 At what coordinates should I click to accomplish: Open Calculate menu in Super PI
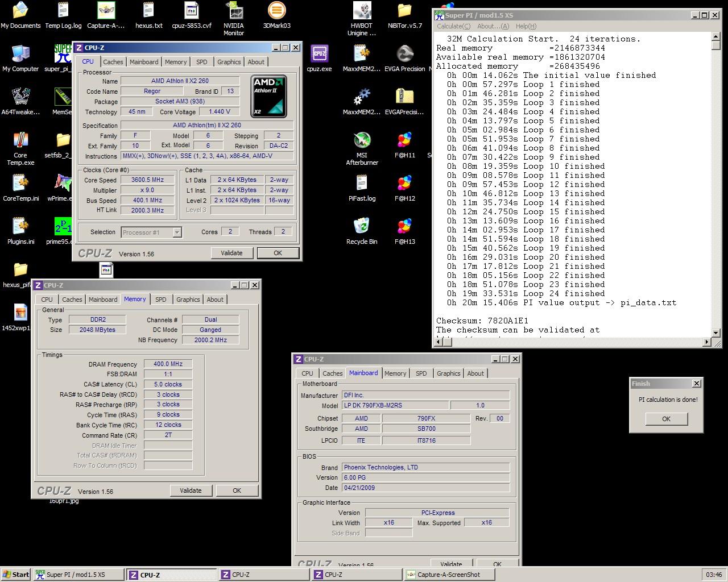(453, 26)
